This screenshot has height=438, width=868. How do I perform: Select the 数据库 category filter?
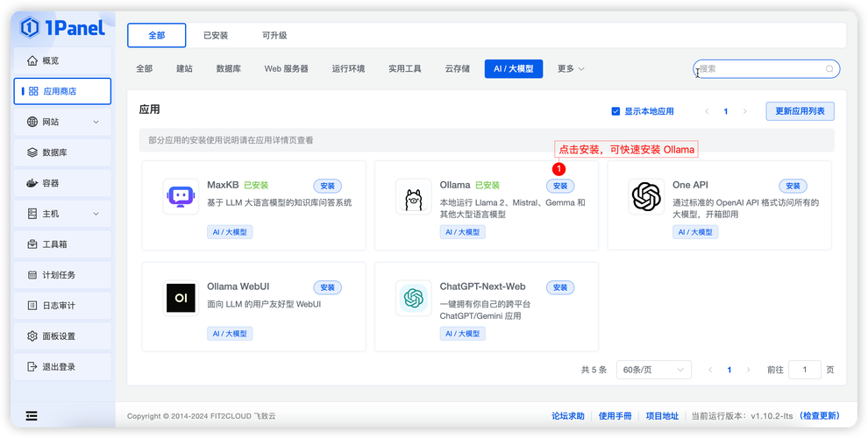(x=229, y=68)
